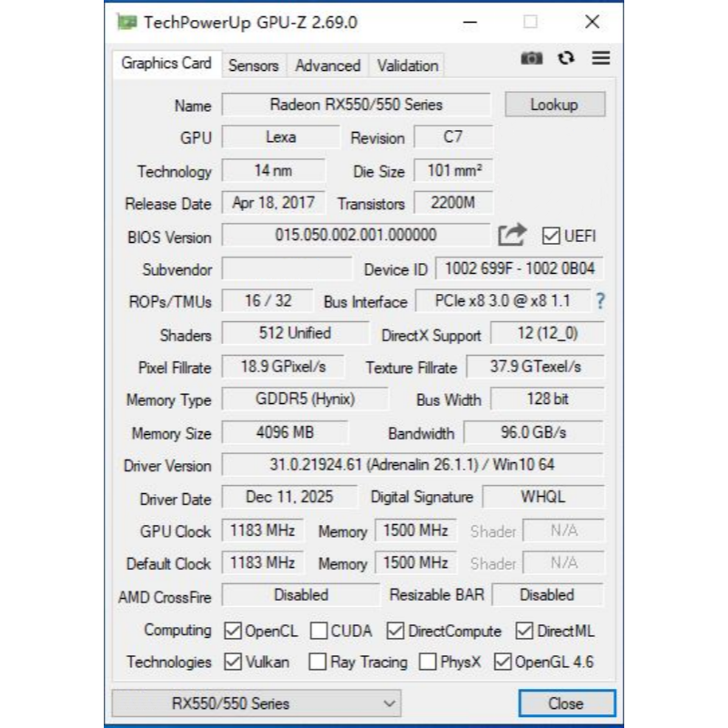Click the GPU field showing Lexa
Screen dimensions: 728x728
coord(281,137)
